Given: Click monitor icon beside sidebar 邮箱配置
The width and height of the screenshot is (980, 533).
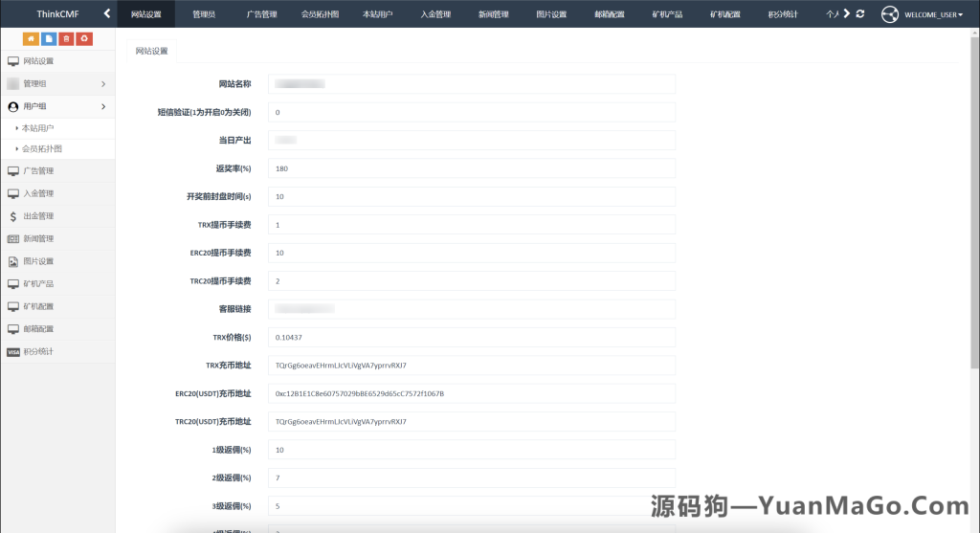Looking at the screenshot, I should tap(13, 328).
